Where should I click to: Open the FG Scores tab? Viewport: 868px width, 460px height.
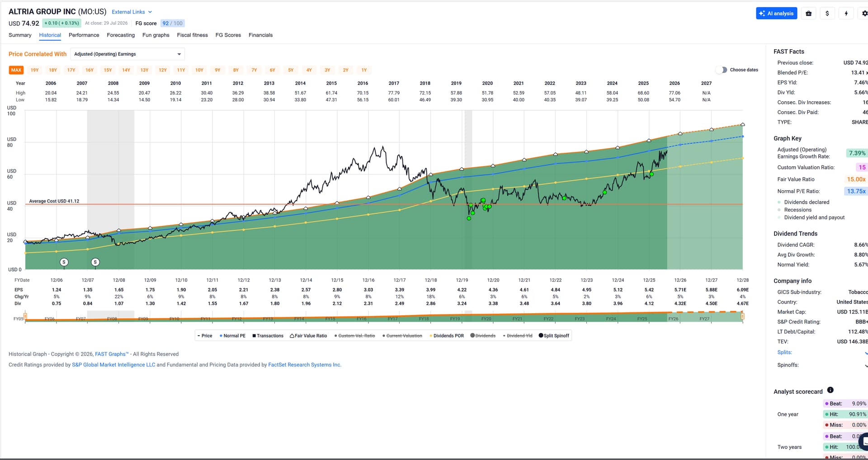coord(228,35)
